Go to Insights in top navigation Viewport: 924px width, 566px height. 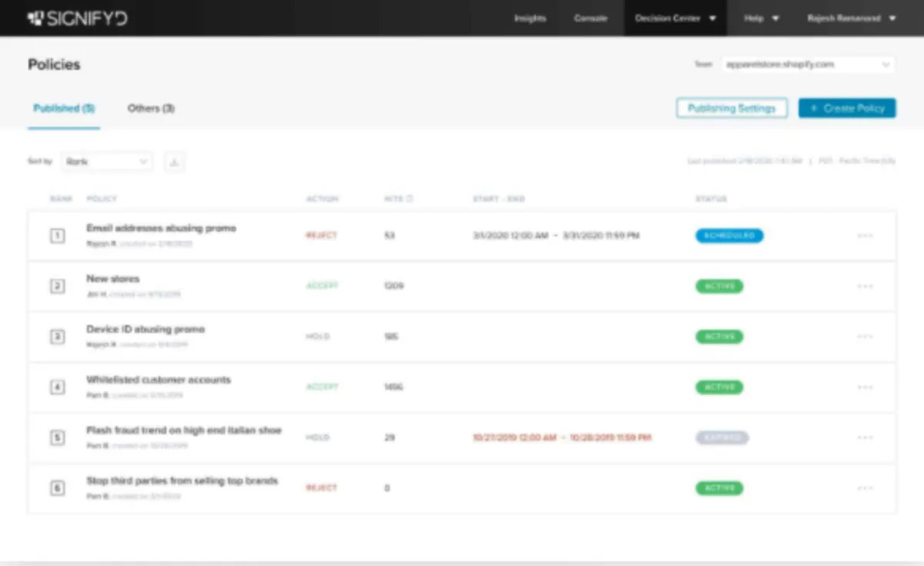tap(531, 18)
